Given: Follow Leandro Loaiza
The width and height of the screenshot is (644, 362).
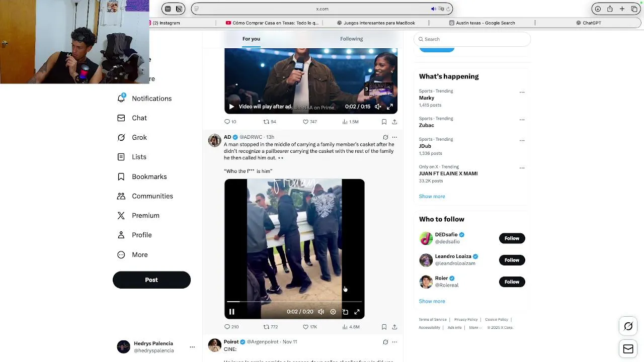Looking at the screenshot, I should (512, 260).
